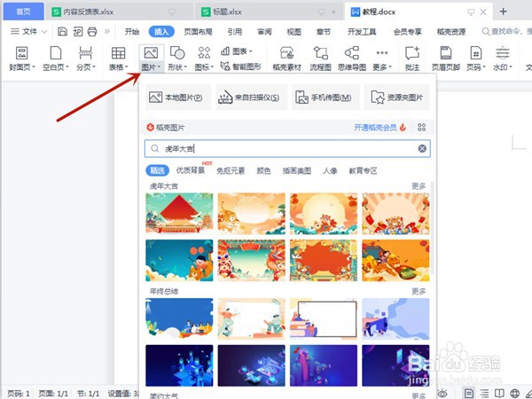532x399 pixels.
Task: Switch to reading view in status bar
Action: (499, 393)
